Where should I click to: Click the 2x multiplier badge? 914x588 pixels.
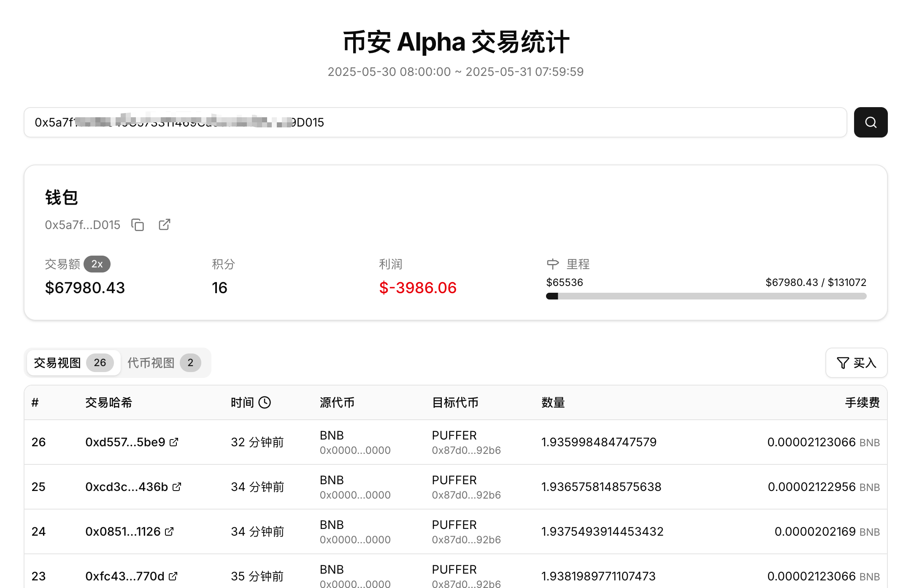tap(97, 264)
